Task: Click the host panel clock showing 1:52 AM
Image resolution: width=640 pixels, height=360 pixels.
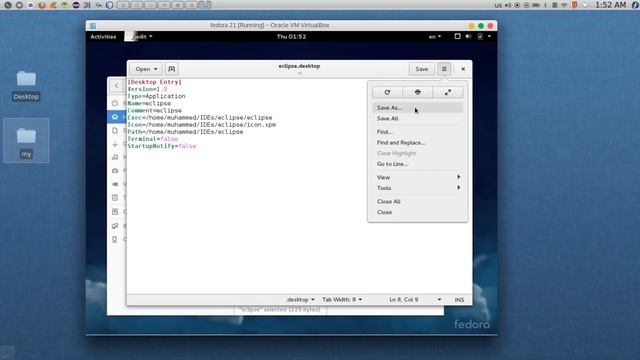Action: point(610,5)
